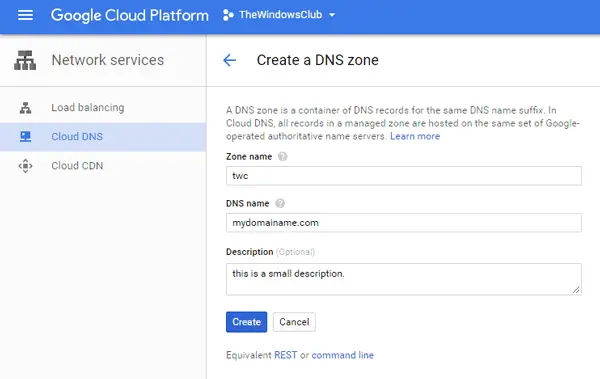
Task: Focus the Zone name field containing twc
Action: click(x=404, y=176)
